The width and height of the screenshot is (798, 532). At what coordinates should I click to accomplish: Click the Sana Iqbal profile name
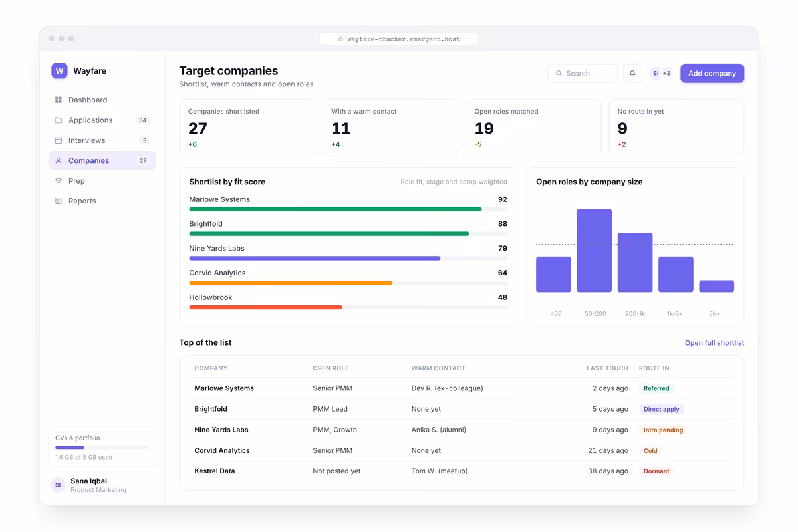click(x=88, y=481)
